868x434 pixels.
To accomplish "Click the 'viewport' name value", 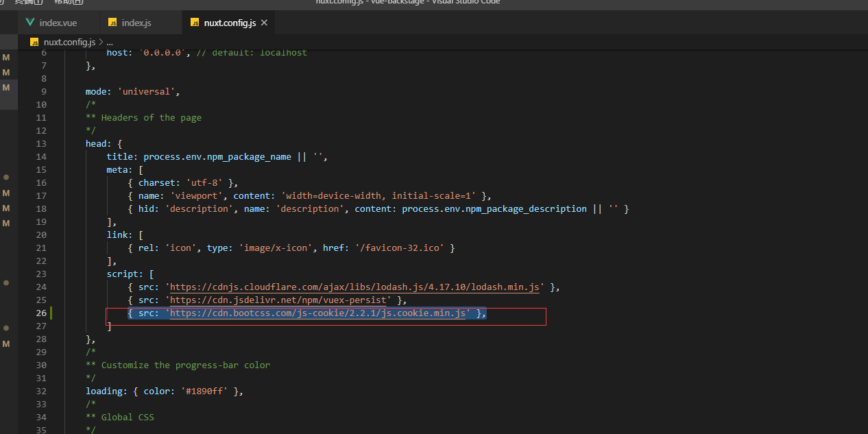I will [x=196, y=196].
